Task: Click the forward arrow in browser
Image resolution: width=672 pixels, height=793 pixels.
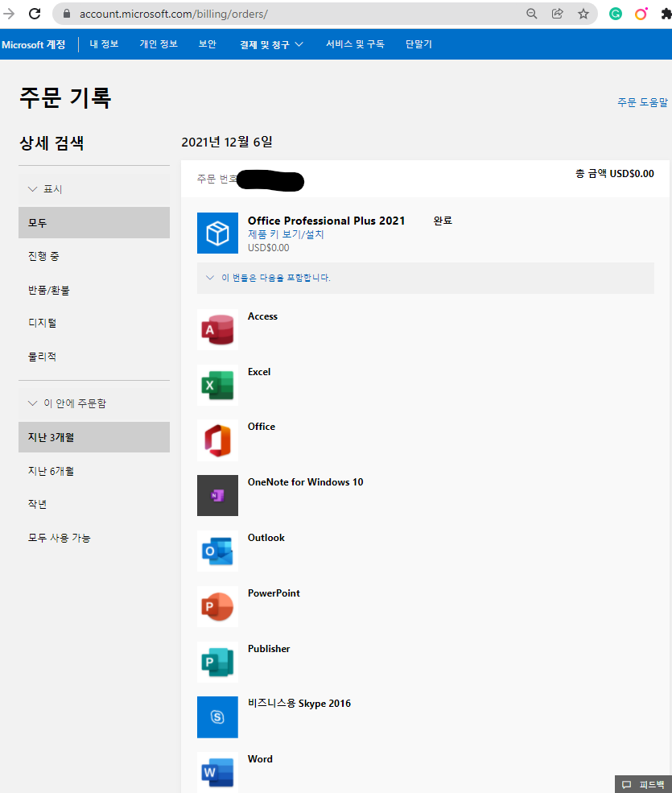Action: pos(9,14)
